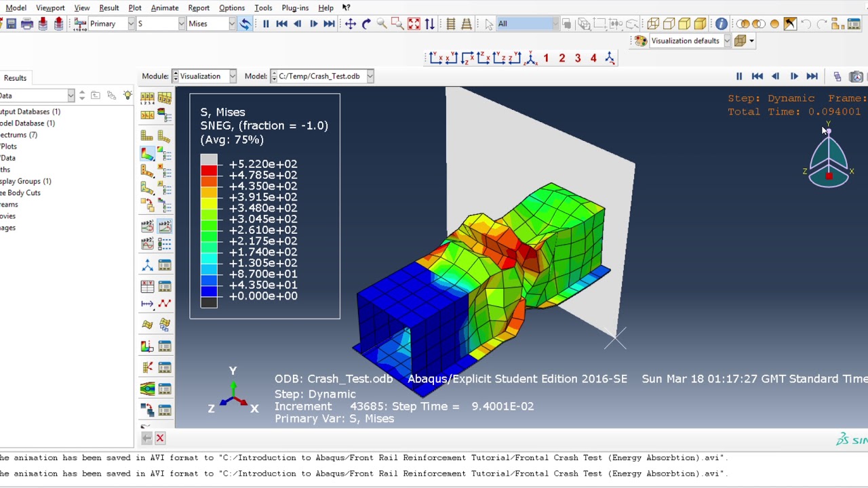
Task: Click the Plot contours on deformed shape icon
Action: tap(147, 154)
